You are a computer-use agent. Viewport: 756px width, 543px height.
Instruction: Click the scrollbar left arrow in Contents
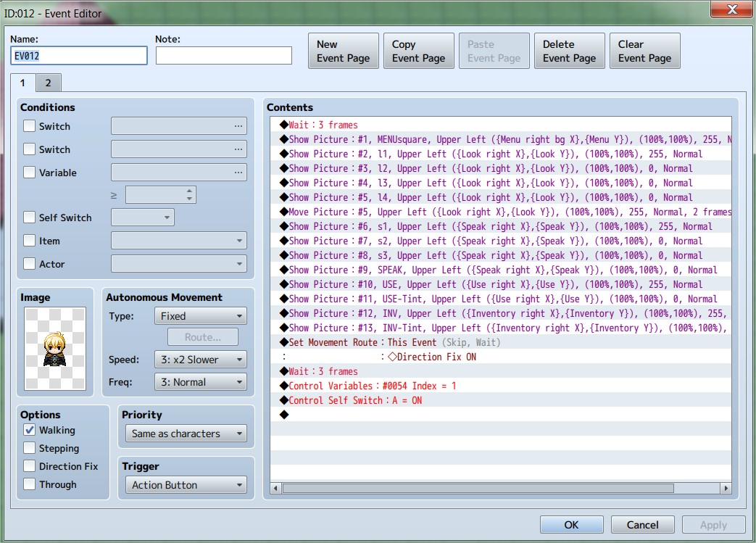[275, 488]
